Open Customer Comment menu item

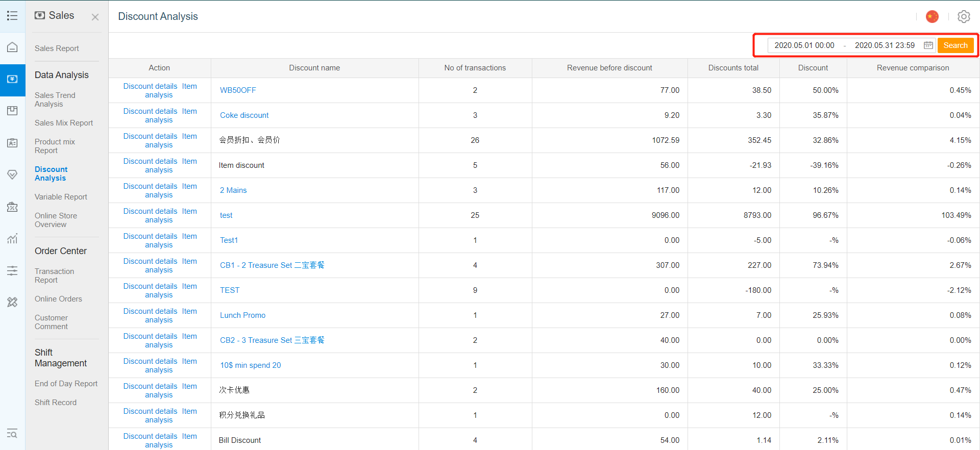click(51, 322)
